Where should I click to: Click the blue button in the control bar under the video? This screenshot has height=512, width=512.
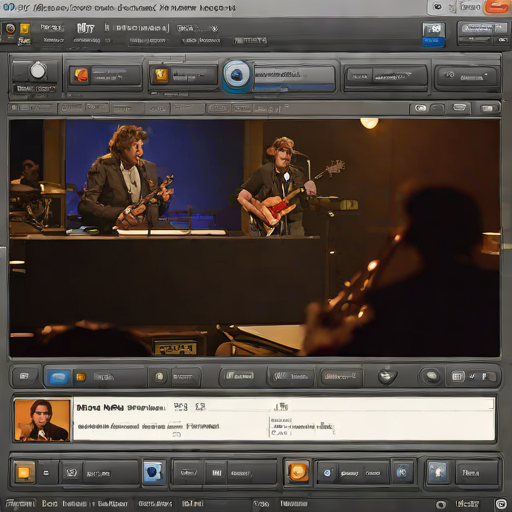tap(58, 378)
